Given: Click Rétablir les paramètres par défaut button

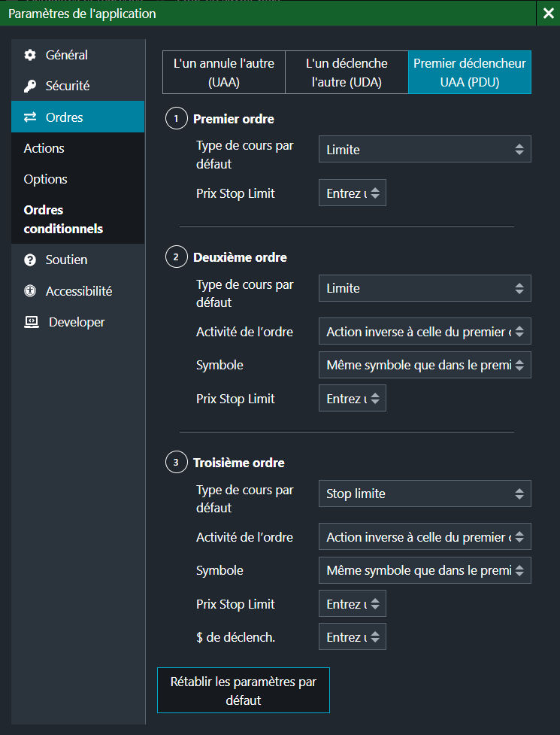Looking at the screenshot, I should (244, 691).
